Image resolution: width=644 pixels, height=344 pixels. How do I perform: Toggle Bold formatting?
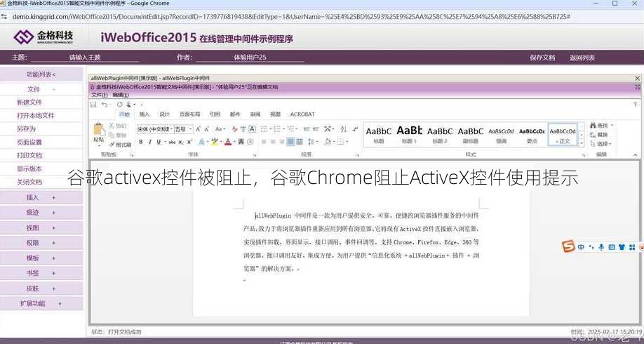140,142
